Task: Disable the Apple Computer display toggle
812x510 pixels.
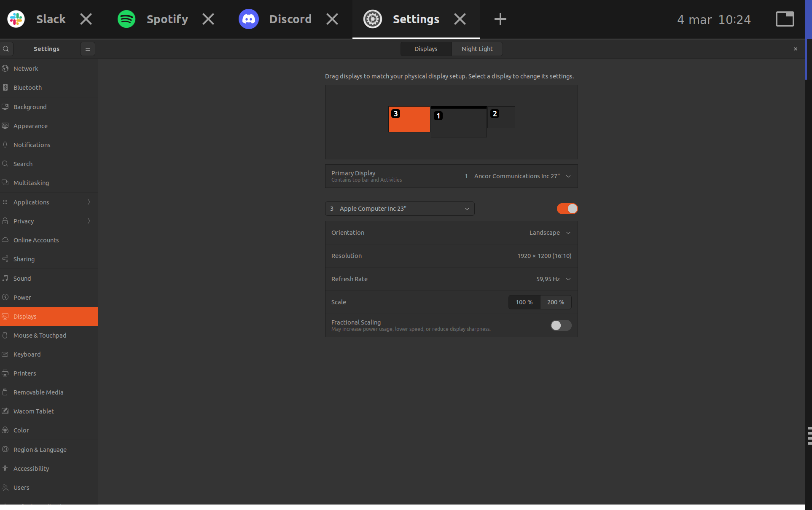Action: (x=567, y=209)
